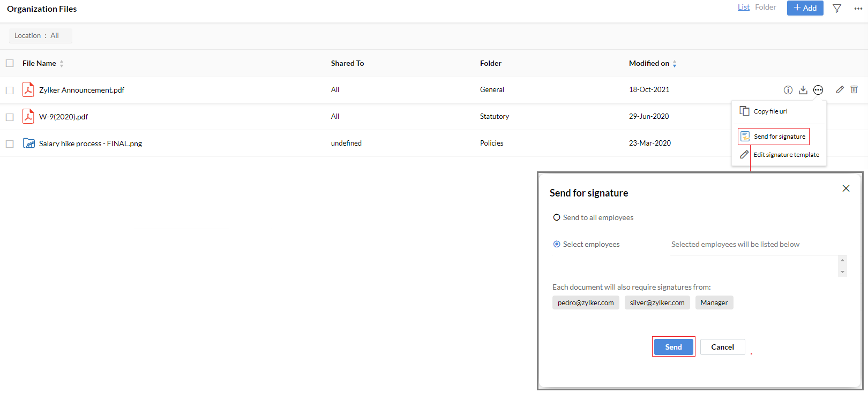Viewport: 868px width, 393px height.
Task: Edit Zylker Announcement.pdf with the pencil icon
Action: click(x=840, y=89)
